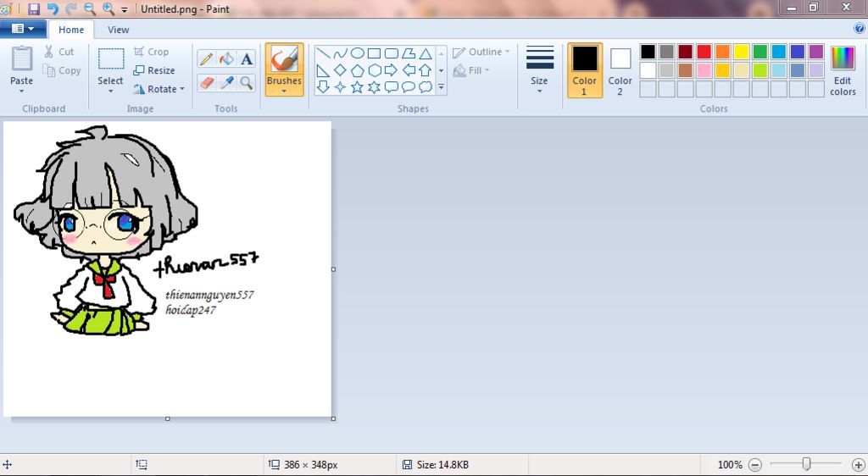The image size is (868, 476).
Task: Click the Save icon in quick access toolbar
Action: 34,8
